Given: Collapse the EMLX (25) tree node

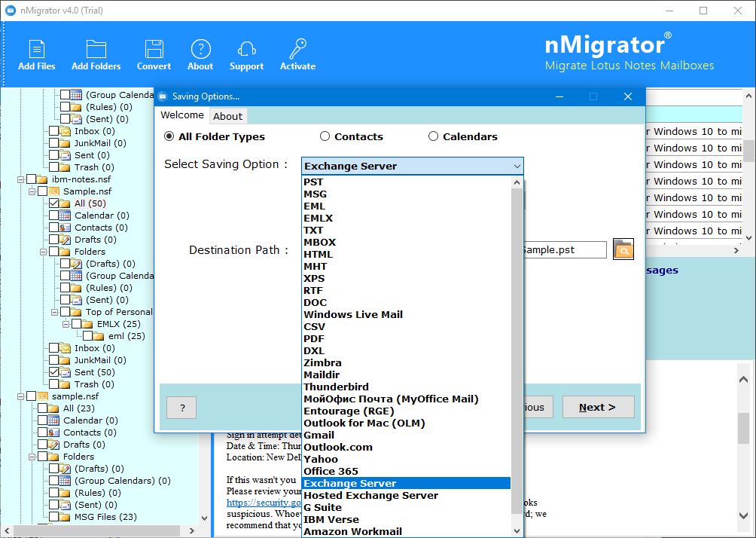Looking at the screenshot, I should click(66, 324).
